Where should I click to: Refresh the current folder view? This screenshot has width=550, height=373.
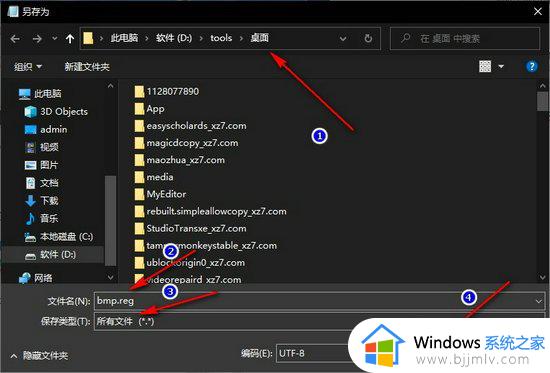tap(368, 38)
